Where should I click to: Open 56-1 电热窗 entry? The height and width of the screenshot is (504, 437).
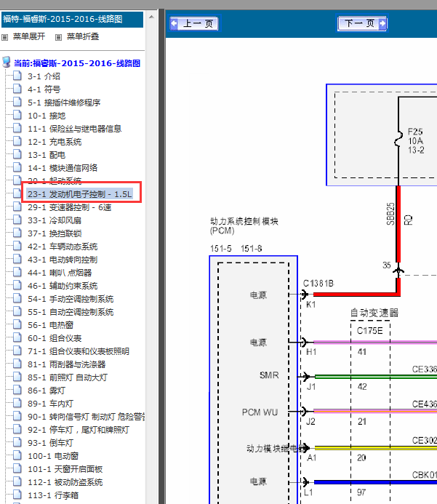pyautogui.click(x=50, y=325)
